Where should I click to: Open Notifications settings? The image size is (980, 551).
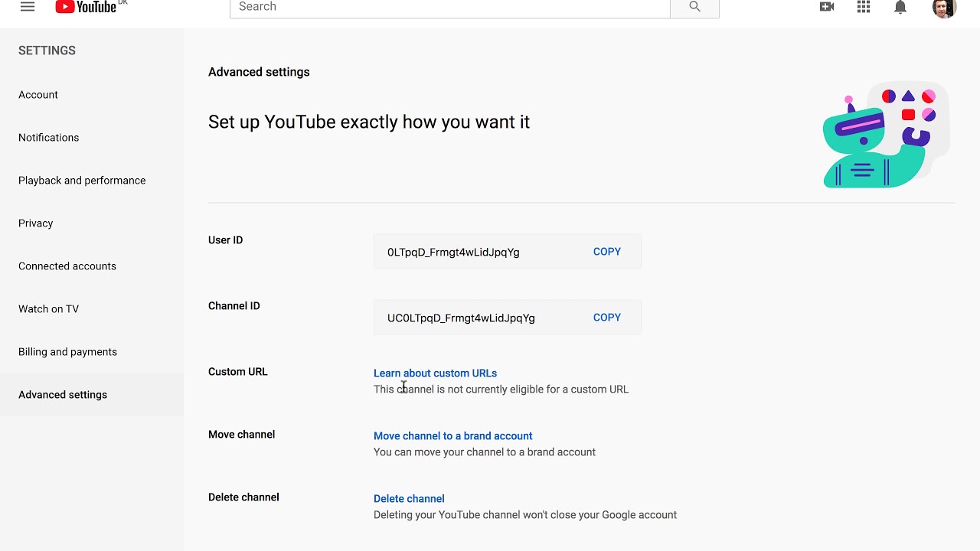[92, 138]
